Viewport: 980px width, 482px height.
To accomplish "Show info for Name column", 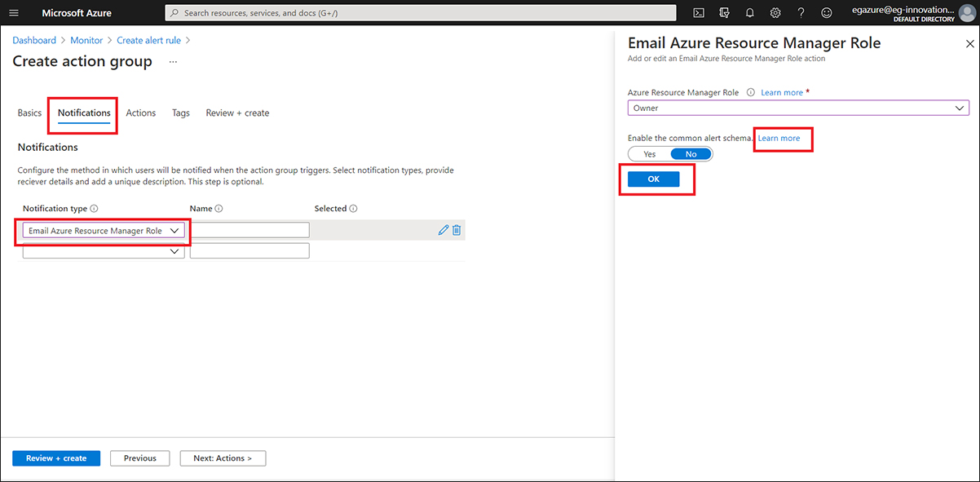I will [x=219, y=209].
